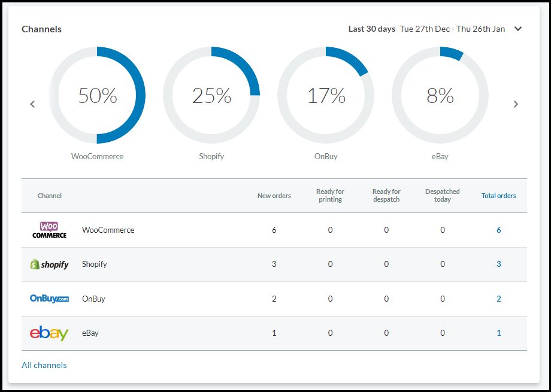Open the Last 30 days date range dropdown

(x=518, y=29)
